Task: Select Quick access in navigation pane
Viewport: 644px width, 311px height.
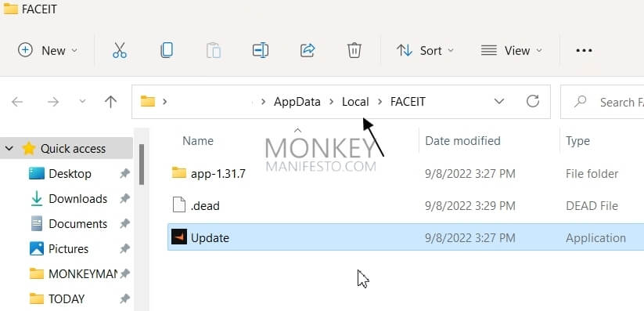Action: click(x=73, y=149)
